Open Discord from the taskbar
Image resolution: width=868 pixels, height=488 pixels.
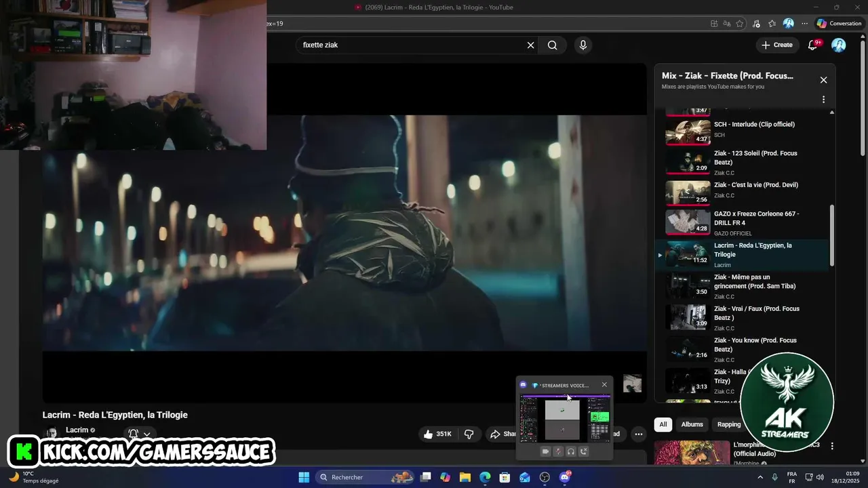tap(565, 477)
